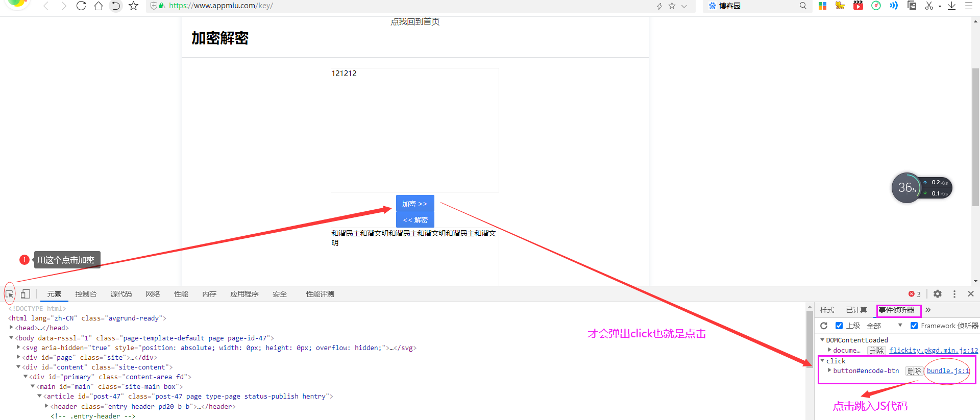Switch to the 源代码 tab
Viewport: 980px width, 420px height.
[x=121, y=294]
